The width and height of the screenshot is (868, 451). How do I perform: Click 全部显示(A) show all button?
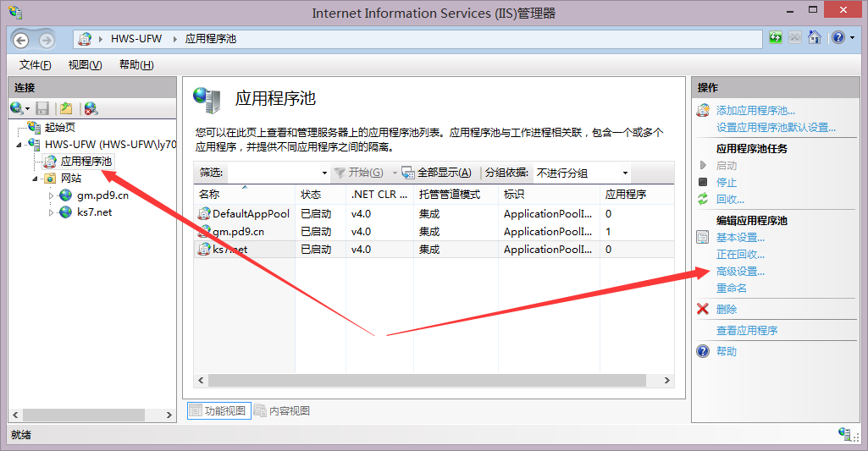pos(437,173)
